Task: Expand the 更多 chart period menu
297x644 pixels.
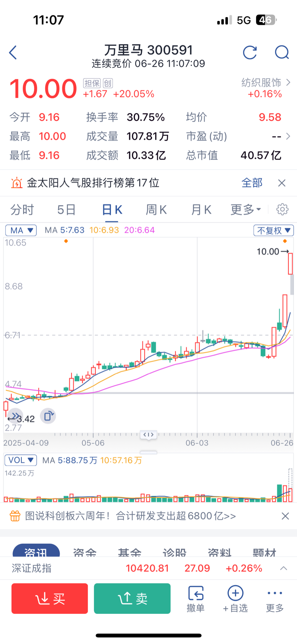Action: [246, 210]
